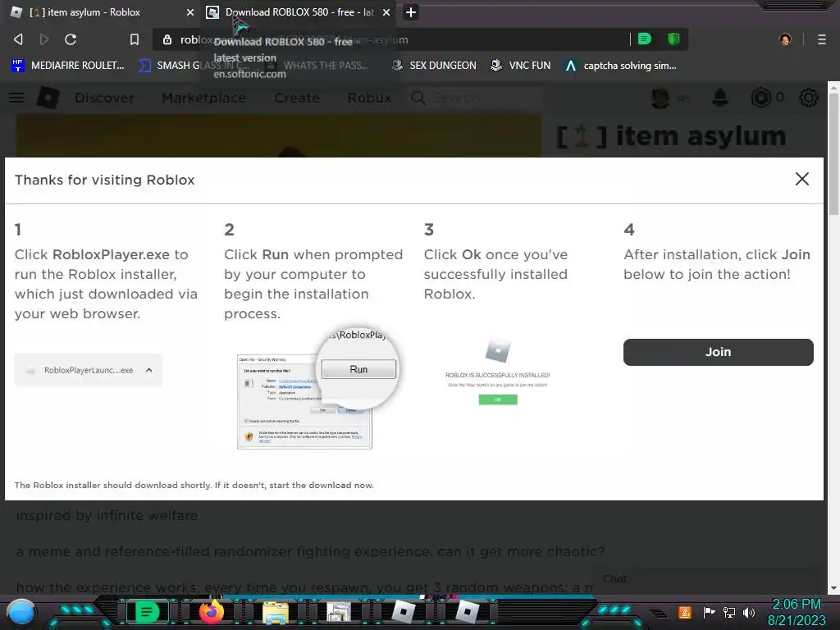Open the save disk app in taskbar
The image size is (840, 630).
tap(339, 612)
